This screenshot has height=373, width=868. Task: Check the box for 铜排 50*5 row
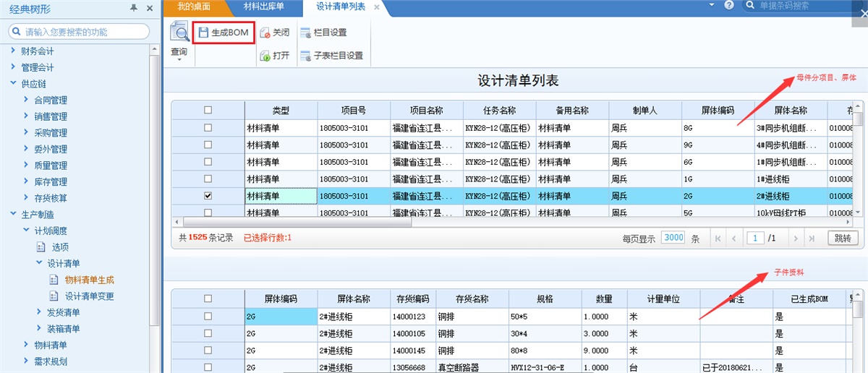click(x=208, y=316)
